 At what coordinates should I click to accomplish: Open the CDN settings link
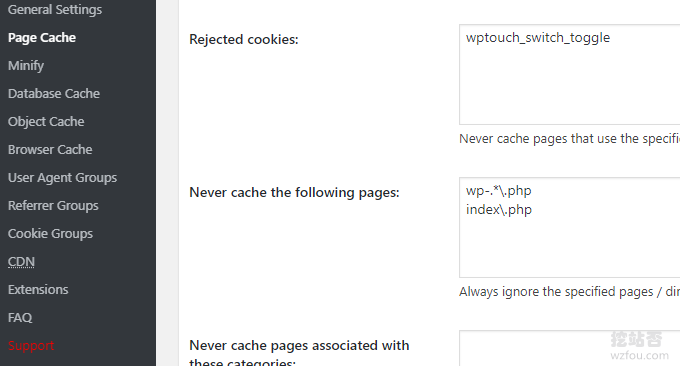tap(21, 261)
